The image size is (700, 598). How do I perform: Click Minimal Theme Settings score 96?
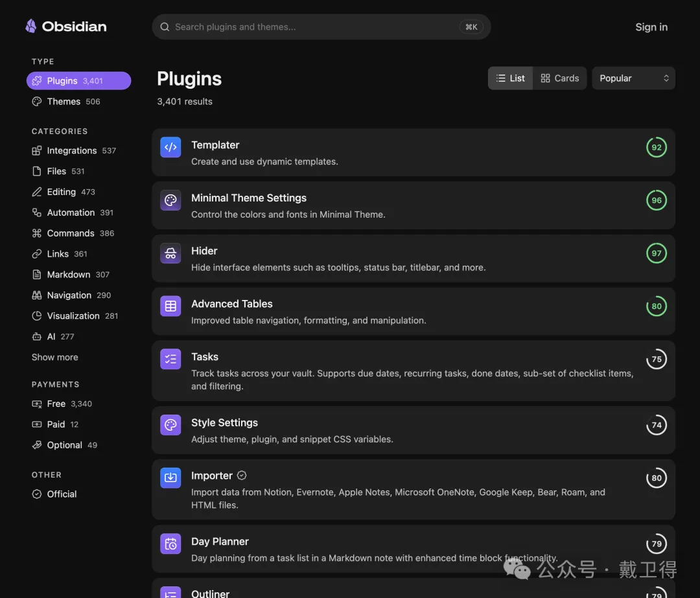pyautogui.click(x=656, y=200)
